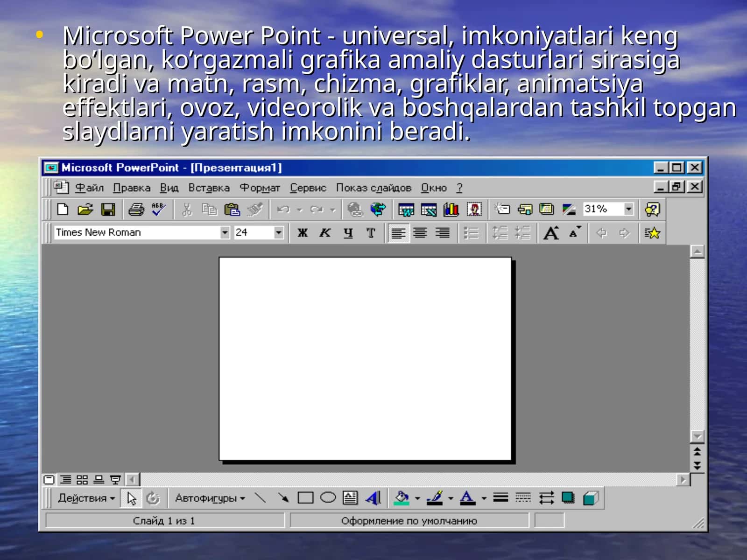Image resolution: width=747 pixels, height=560 pixels.
Task: Open the Показ слайдов menu
Action: point(373,188)
